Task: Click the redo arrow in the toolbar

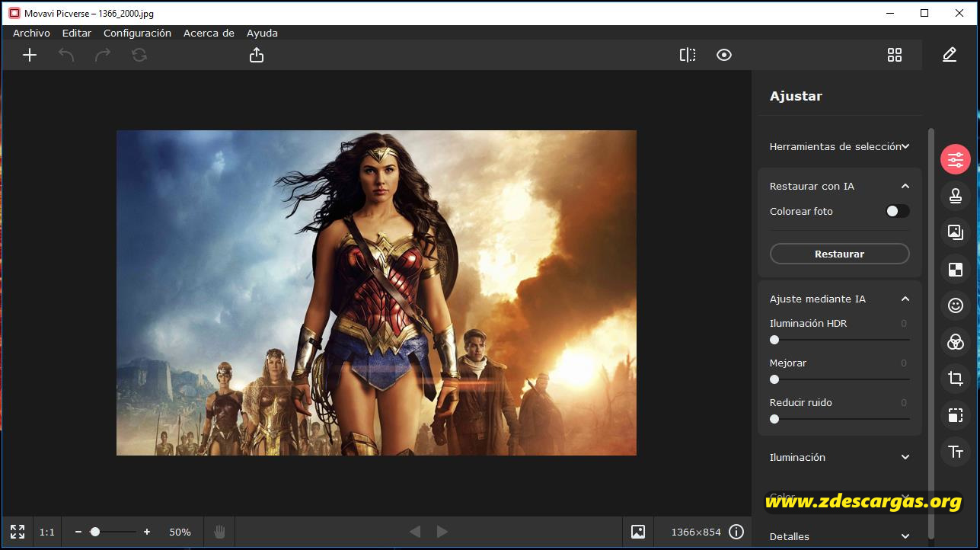Action: pyautogui.click(x=103, y=55)
